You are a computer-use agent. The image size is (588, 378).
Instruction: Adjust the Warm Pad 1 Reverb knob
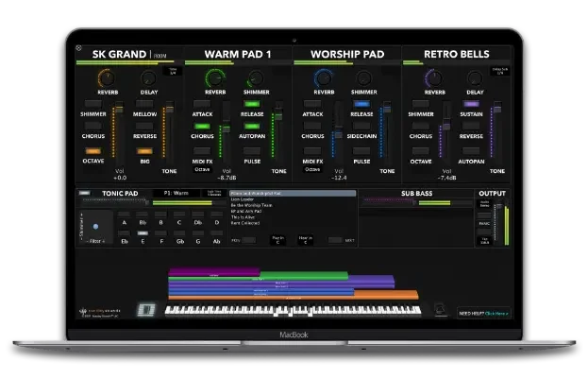coord(215,80)
